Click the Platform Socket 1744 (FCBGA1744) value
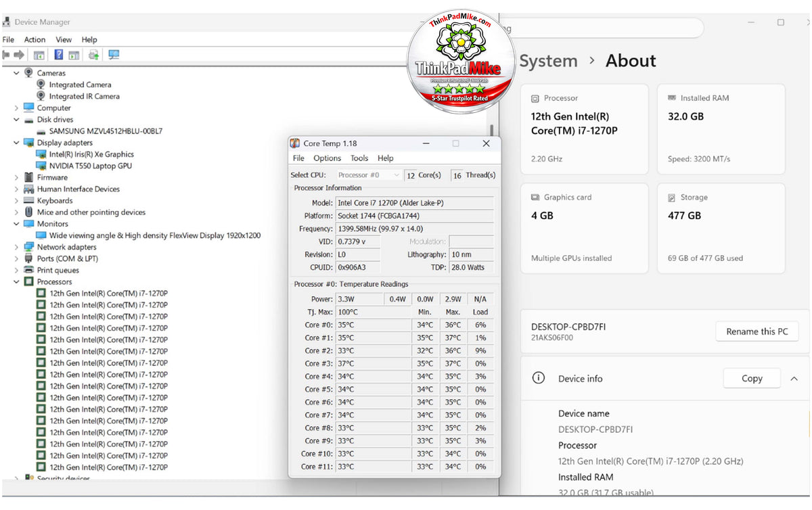Screen dimensions: 812x510 point(414,216)
